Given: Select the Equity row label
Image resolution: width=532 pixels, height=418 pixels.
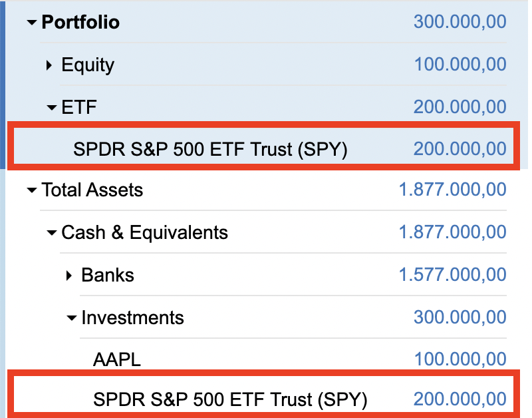Looking at the screenshot, I should click(x=88, y=65).
